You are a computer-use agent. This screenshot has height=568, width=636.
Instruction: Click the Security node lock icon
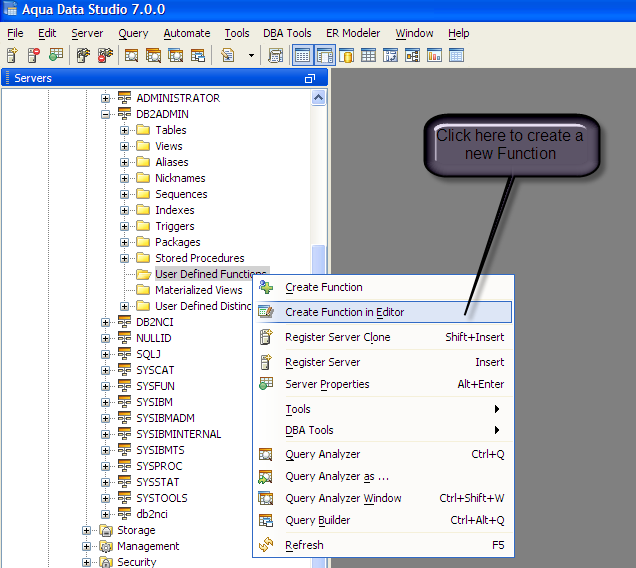106,562
